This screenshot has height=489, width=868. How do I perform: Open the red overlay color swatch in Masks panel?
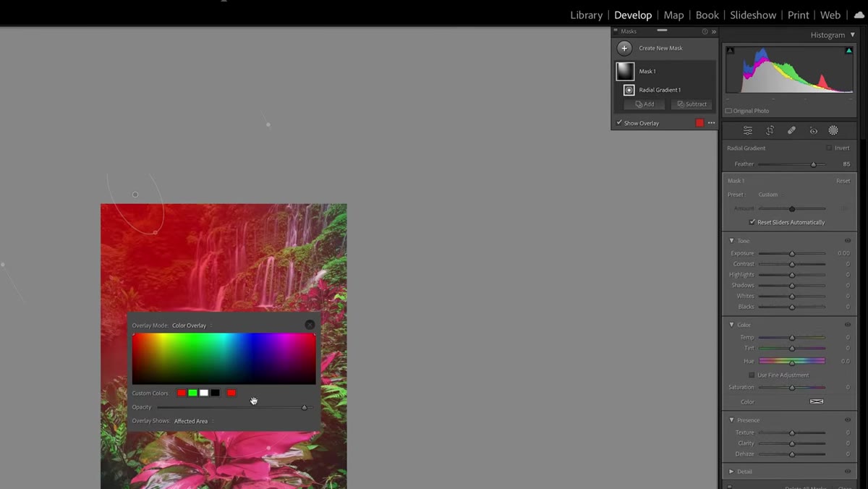[x=699, y=123]
